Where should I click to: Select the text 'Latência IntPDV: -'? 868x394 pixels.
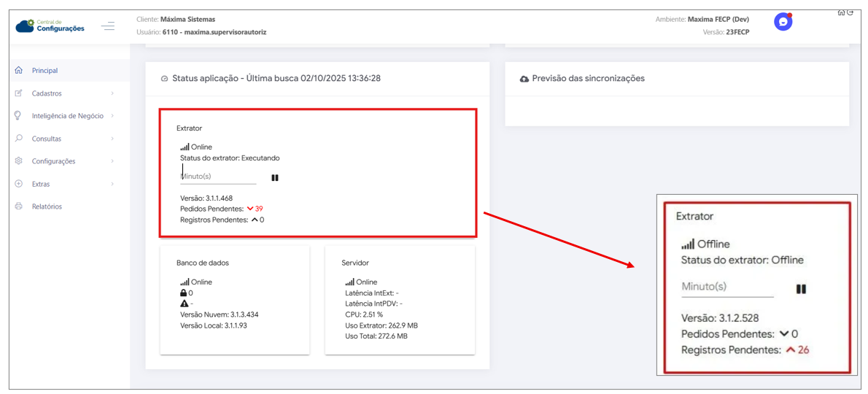click(x=373, y=304)
